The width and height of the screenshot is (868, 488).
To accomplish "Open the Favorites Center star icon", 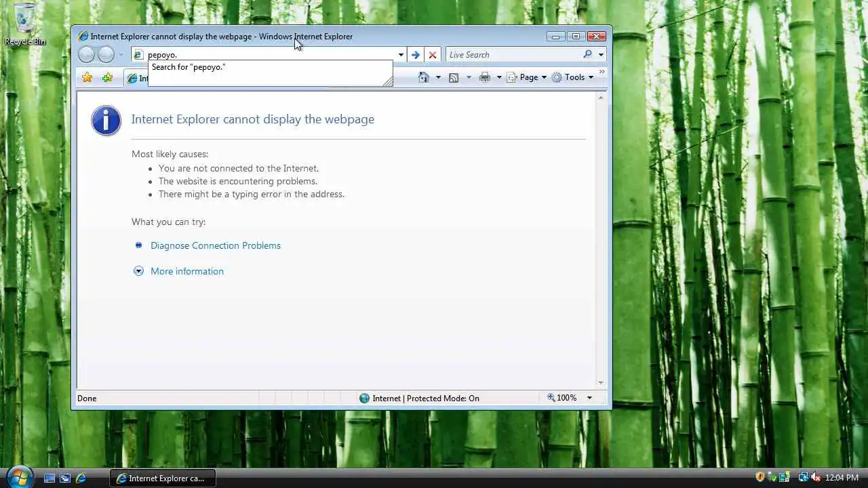I will pyautogui.click(x=87, y=77).
